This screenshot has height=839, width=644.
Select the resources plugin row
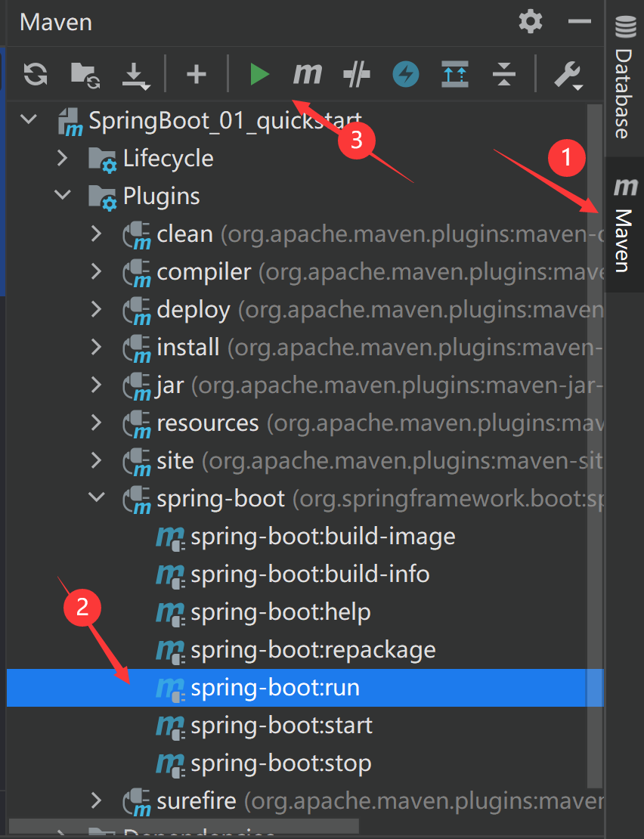[305, 423]
